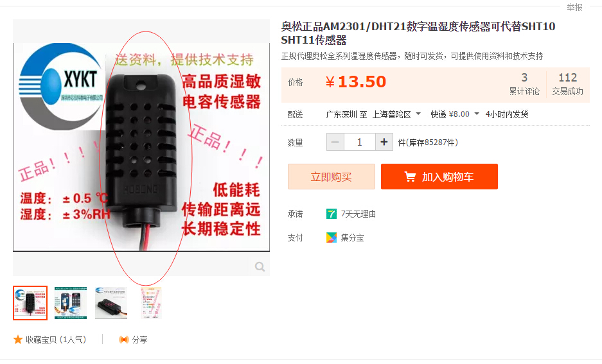This screenshot has width=602, height=364.
Task: Decrease quantity with the minus button
Action: [x=335, y=143]
